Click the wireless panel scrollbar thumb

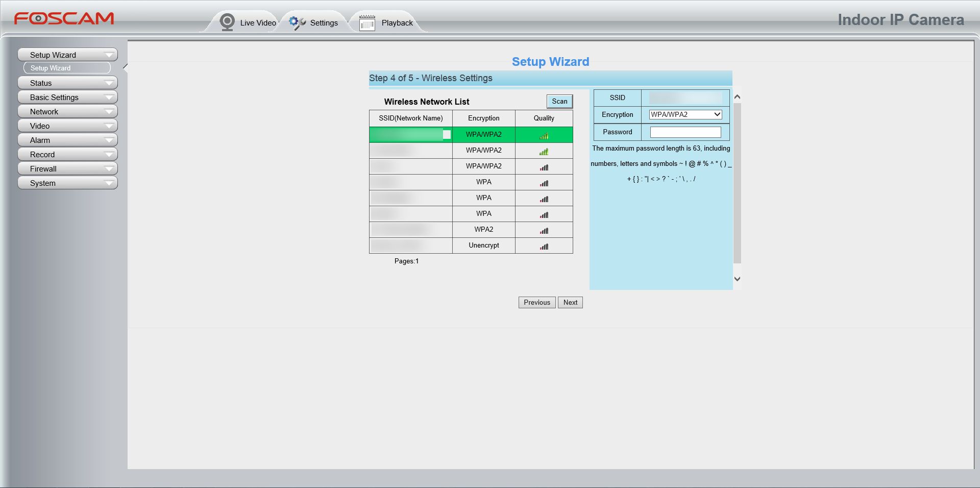(737, 184)
